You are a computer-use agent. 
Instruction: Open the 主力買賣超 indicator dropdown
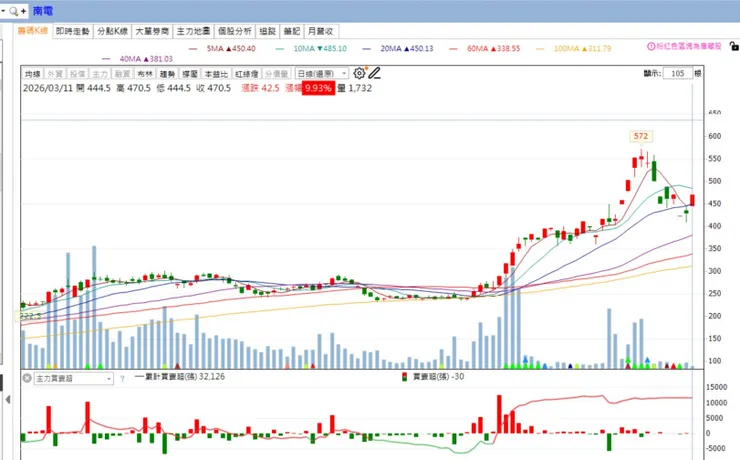tap(74, 378)
